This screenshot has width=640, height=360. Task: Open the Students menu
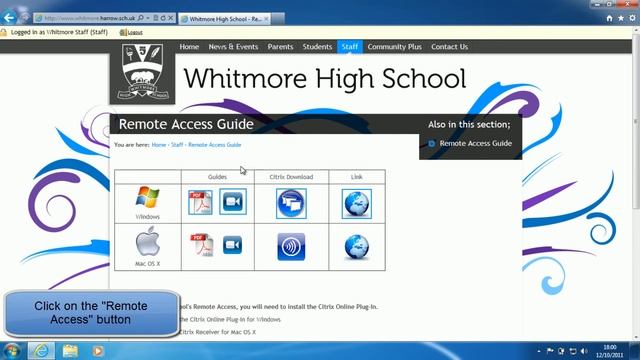click(317, 47)
